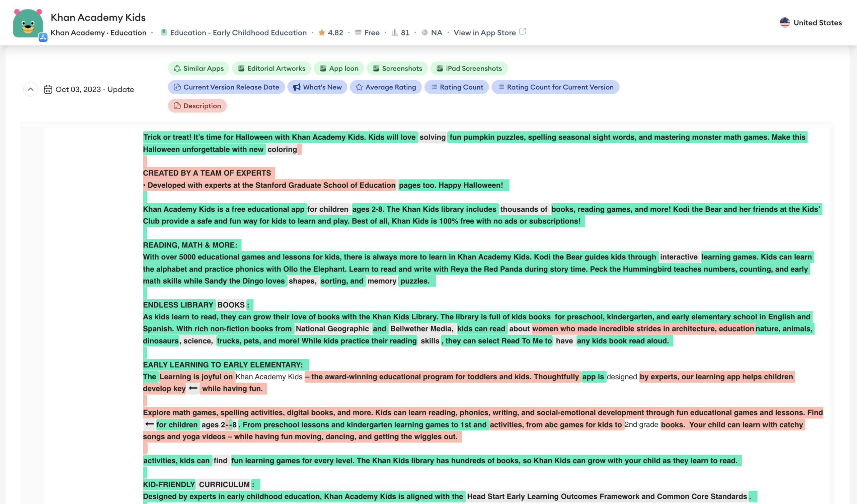This screenshot has height=504, width=857.
Task: Click the gray 'thousands of' phrase
Action: (x=524, y=209)
